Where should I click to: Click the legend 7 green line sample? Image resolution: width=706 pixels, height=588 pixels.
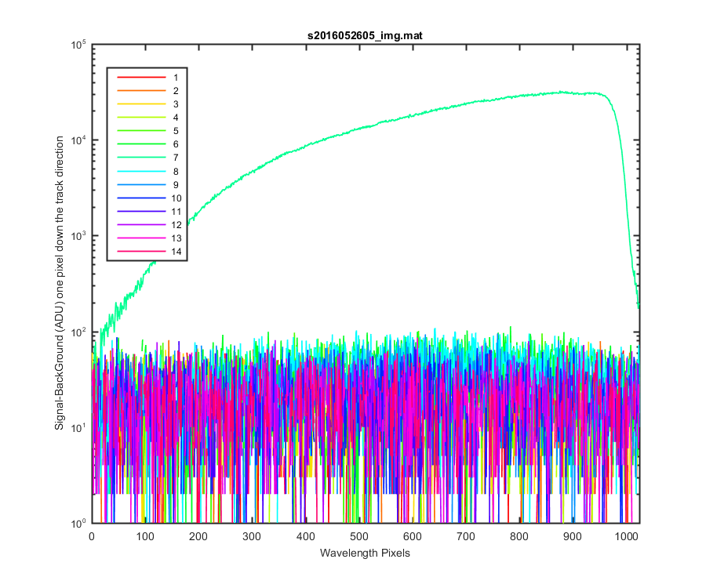(x=141, y=158)
